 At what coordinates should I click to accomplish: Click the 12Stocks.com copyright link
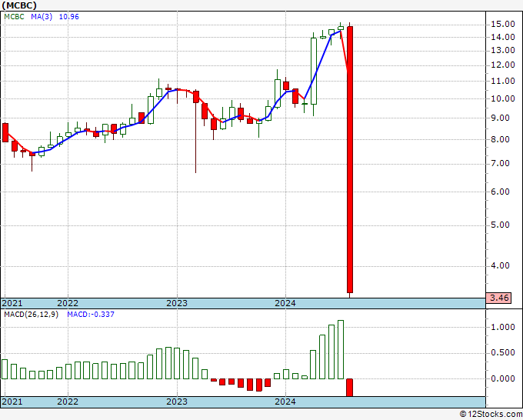(491, 415)
